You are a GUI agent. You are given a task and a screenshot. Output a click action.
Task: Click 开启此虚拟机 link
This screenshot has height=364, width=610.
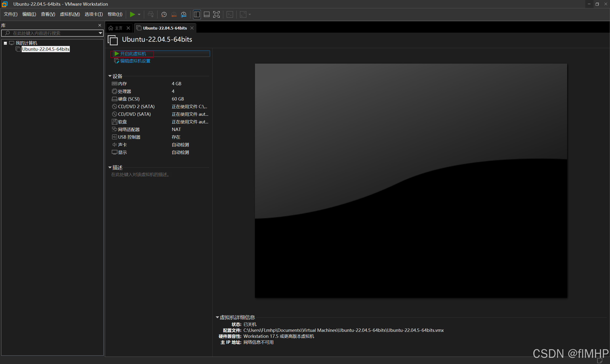(133, 54)
